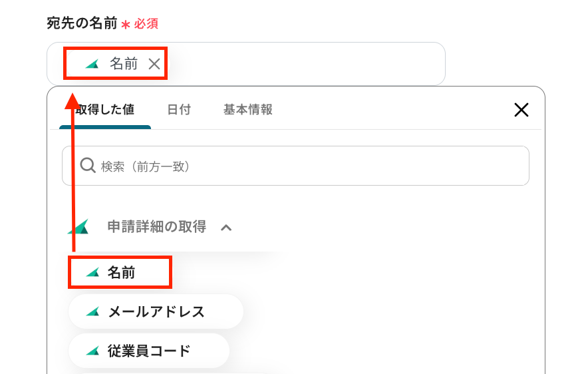Click the green icon beside メールアドレス

(92, 311)
